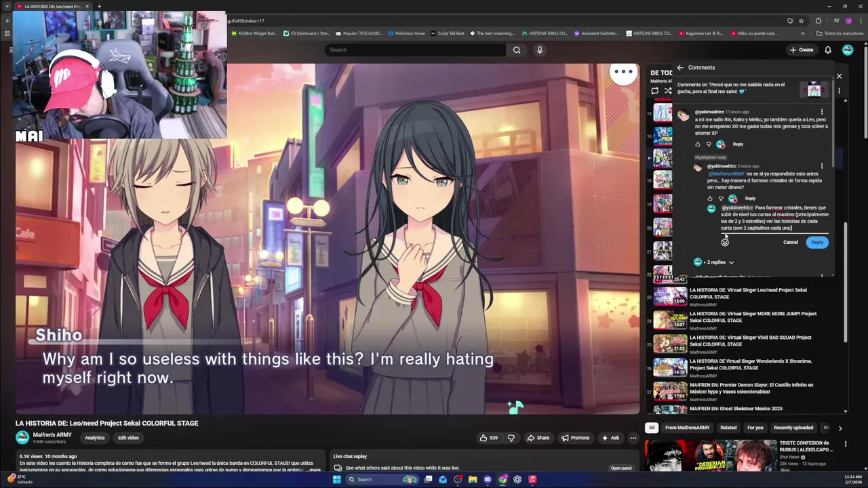Bookmark page with star icon

(x=803, y=20)
